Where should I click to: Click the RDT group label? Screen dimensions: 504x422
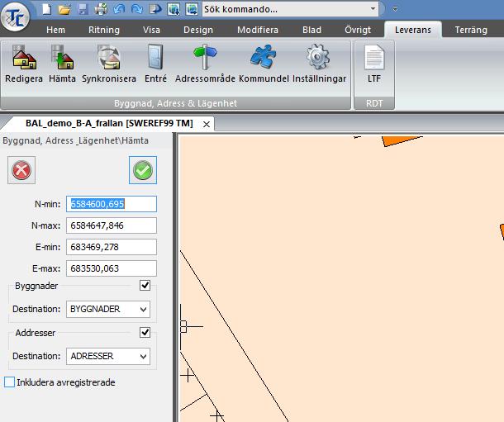[x=374, y=103]
